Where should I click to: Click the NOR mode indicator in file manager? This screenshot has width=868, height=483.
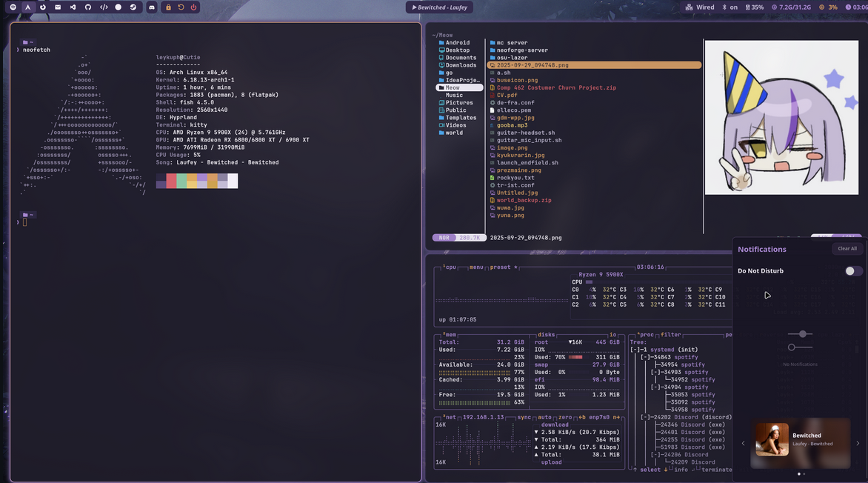444,238
